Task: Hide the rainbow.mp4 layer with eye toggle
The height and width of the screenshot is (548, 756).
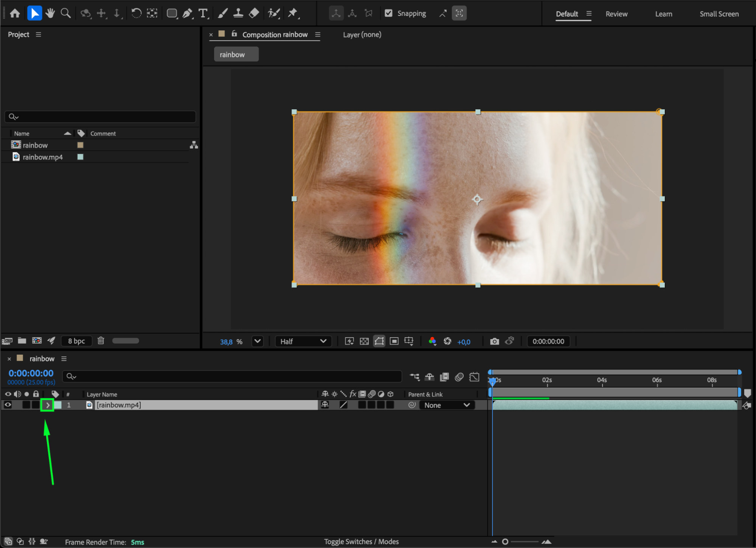Action: (8, 405)
